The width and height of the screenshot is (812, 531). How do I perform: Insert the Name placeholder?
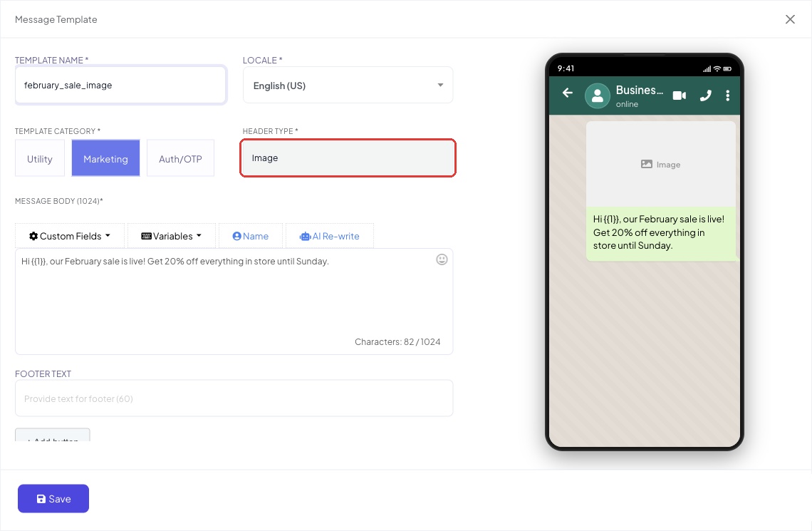pyautogui.click(x=251, y=236)
